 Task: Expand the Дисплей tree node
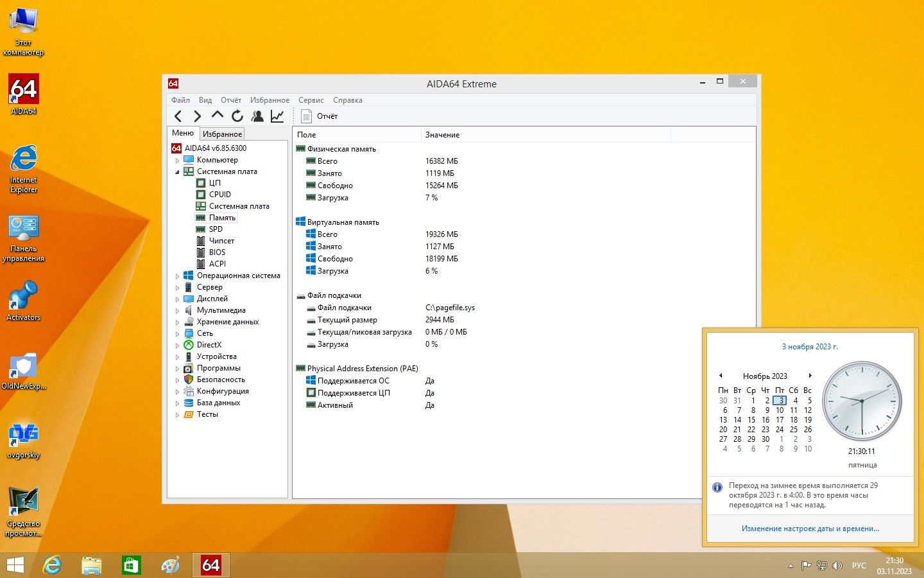click(x=178, y=299)
